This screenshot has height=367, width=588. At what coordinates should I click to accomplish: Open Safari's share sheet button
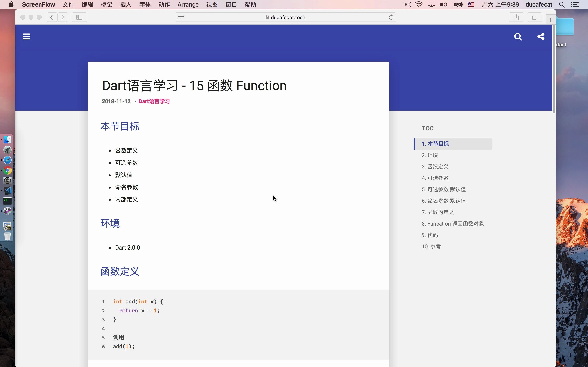(x=516, y=17)
